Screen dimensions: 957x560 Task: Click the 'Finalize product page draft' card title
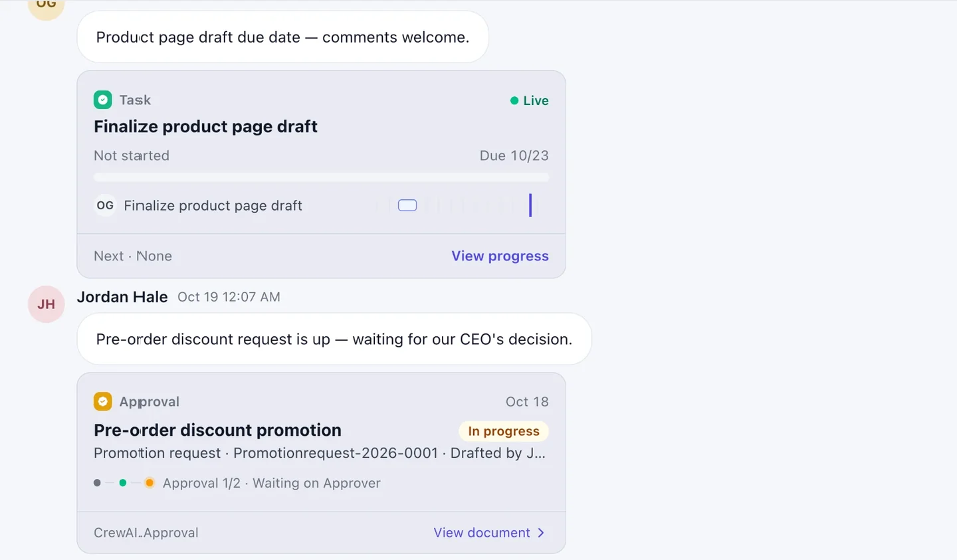[206, 127]
